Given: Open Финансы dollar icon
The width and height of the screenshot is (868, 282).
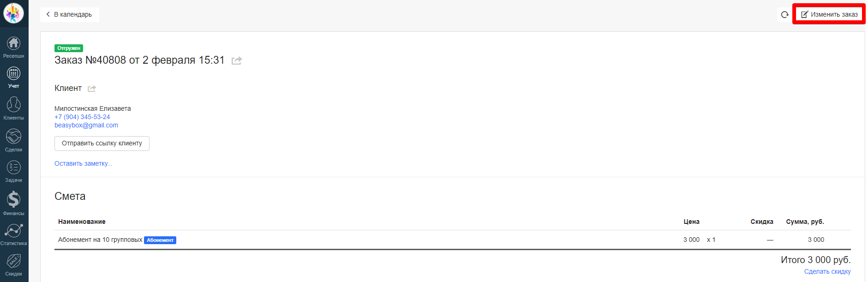Looking at the screenshot, I should 14,203.
